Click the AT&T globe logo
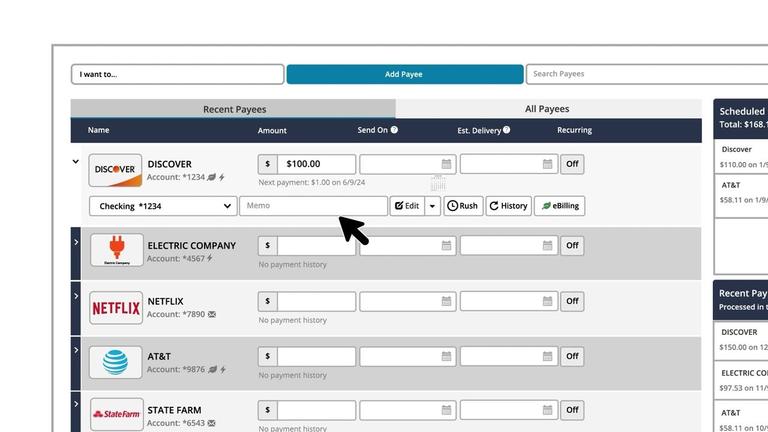The height and width of the screenshot is (432, 768). (x=116, y=362)
